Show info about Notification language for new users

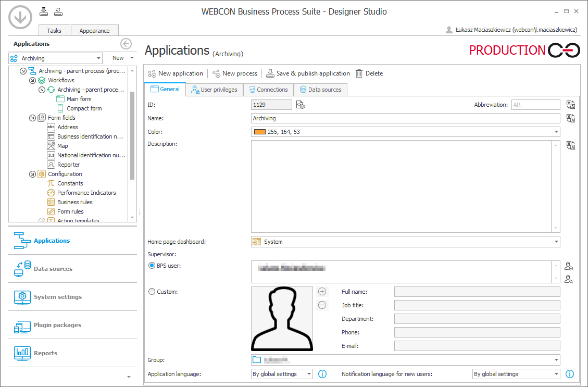point(570,374)
